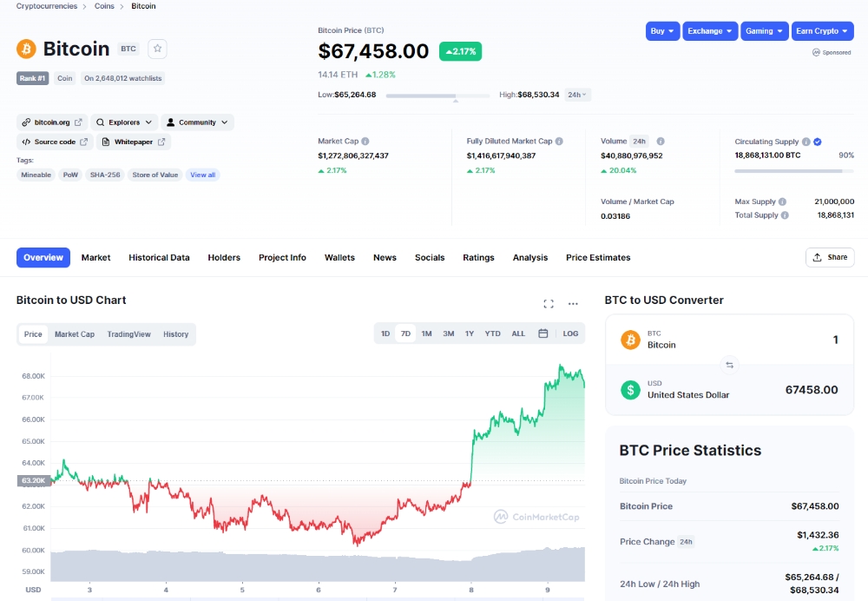868x601 pixels.
Task: Click the Sponsored logo icon
Action: pyautogui.click(x=816, y=53)
